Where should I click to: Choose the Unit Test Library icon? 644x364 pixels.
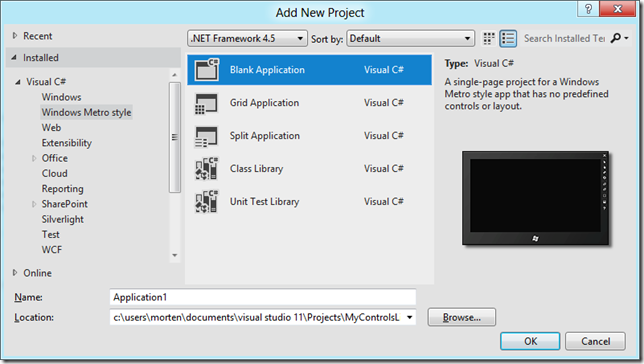[x=207, y=201]
